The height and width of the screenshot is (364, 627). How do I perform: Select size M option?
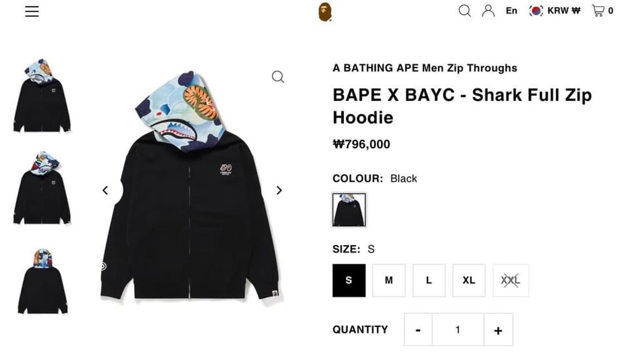[388, 280]
